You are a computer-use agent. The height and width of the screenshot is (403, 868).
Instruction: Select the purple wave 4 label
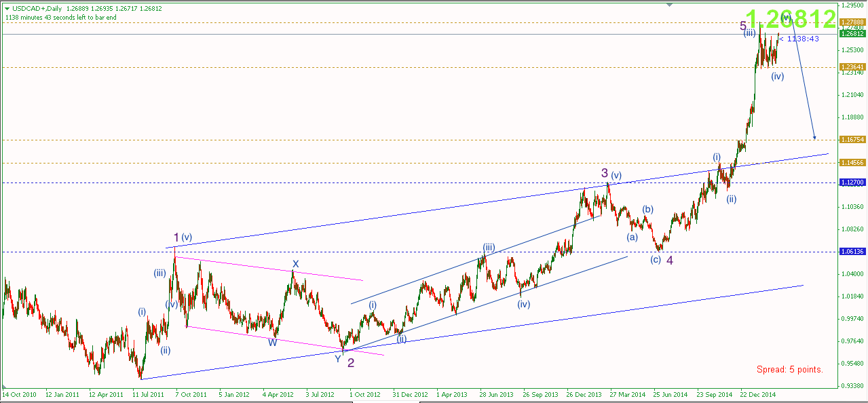(x=668, y=260)
